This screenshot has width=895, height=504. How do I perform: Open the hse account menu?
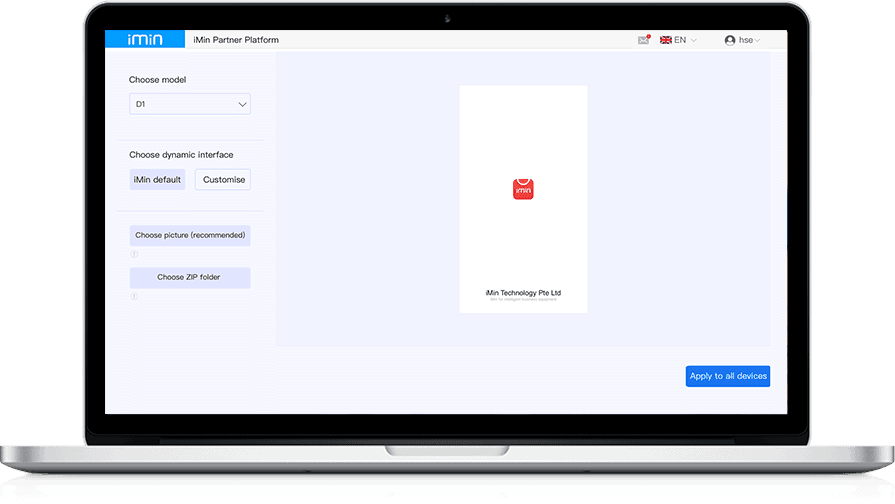[748, 40]
